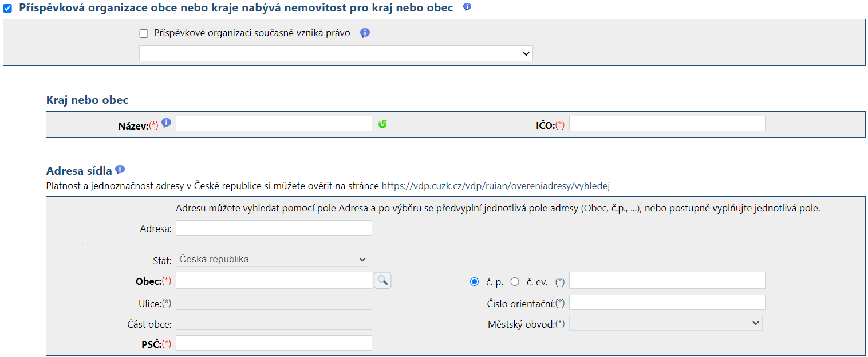Screen dimensions: 868x357
Task: Click info icon beside Název label
Action: [167, 123]
